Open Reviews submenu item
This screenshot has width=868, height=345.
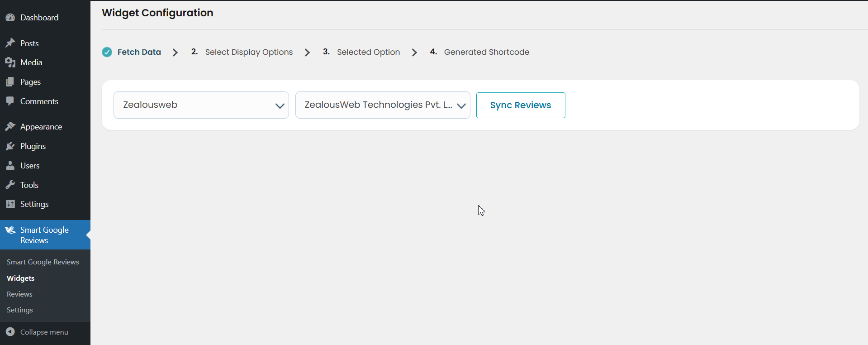coord(19,294)
